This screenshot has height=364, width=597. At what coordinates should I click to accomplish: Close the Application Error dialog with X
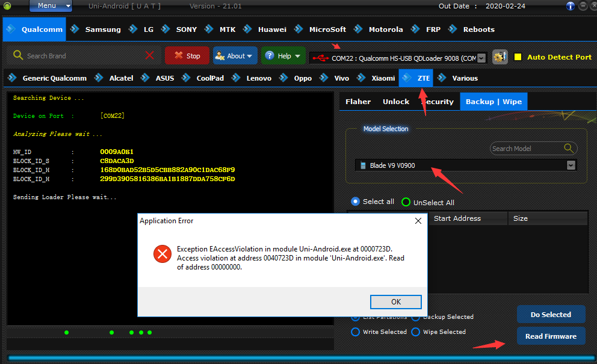(x=418, y=221)
